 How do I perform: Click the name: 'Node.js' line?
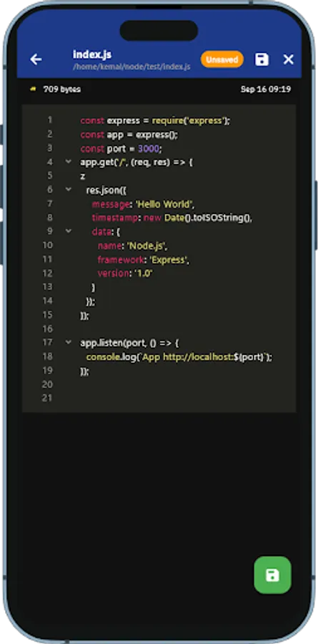click(133, 245)
